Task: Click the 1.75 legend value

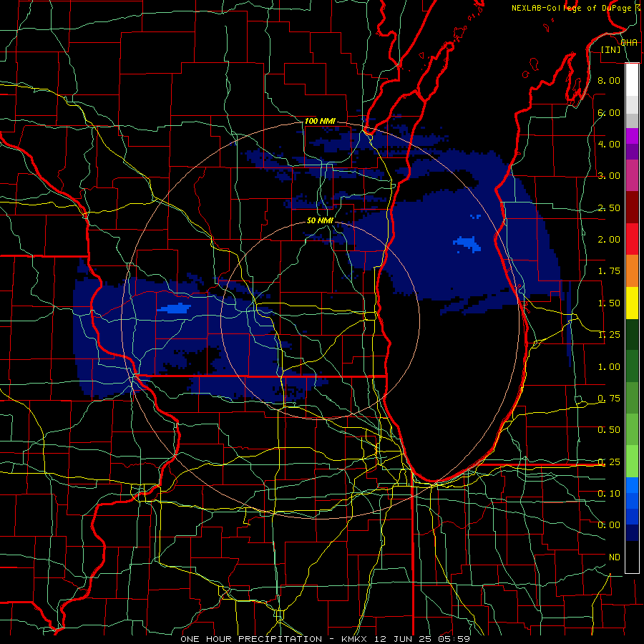Action: (x=609, y=271)
